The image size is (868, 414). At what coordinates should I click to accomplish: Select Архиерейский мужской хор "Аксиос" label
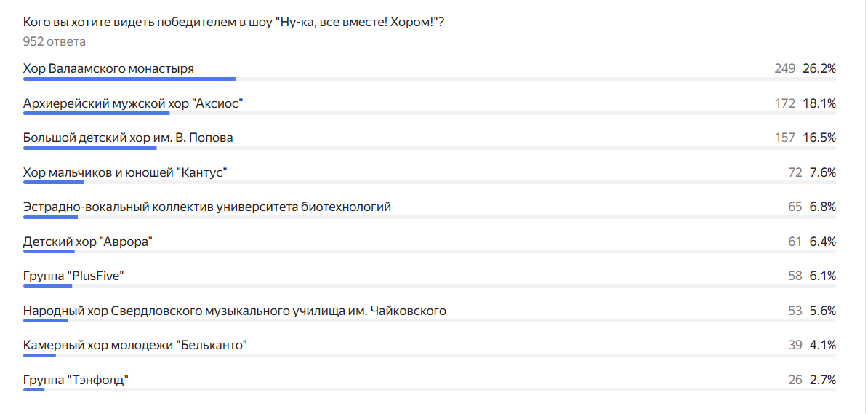[x=133, y=103]
